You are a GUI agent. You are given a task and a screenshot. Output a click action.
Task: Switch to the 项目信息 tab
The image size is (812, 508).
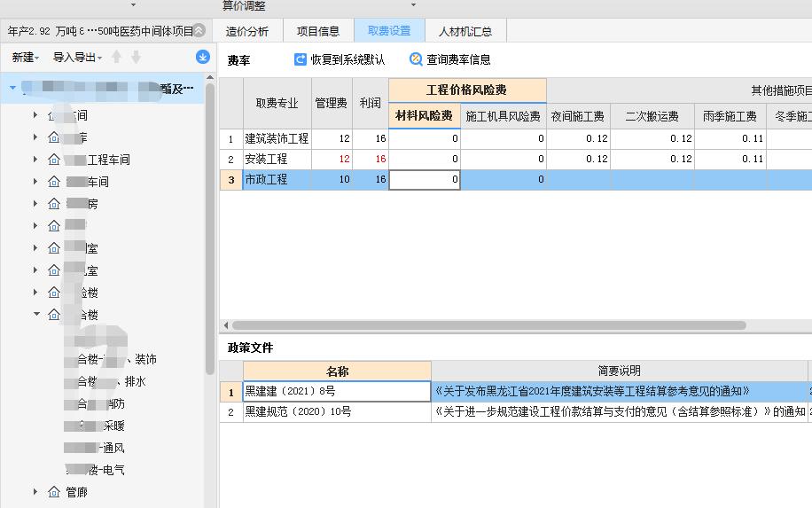point(318,31)
